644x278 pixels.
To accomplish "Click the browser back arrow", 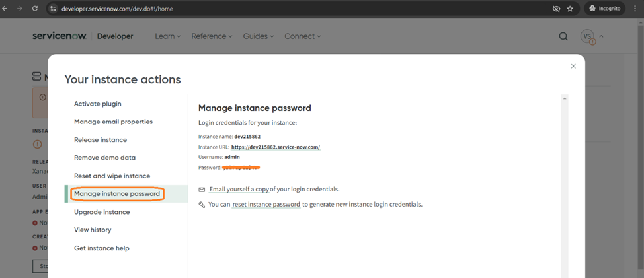I will [6, 9].
